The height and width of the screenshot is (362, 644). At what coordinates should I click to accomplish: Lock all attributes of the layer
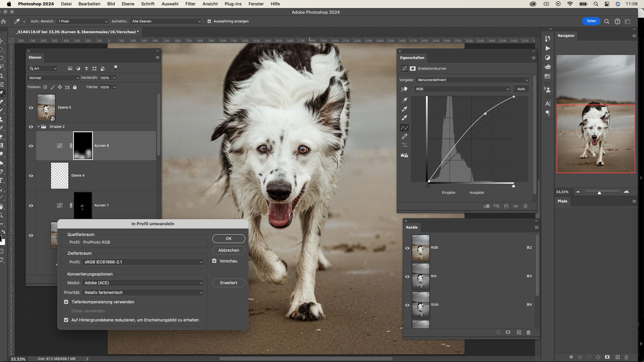tap(75, 87)
